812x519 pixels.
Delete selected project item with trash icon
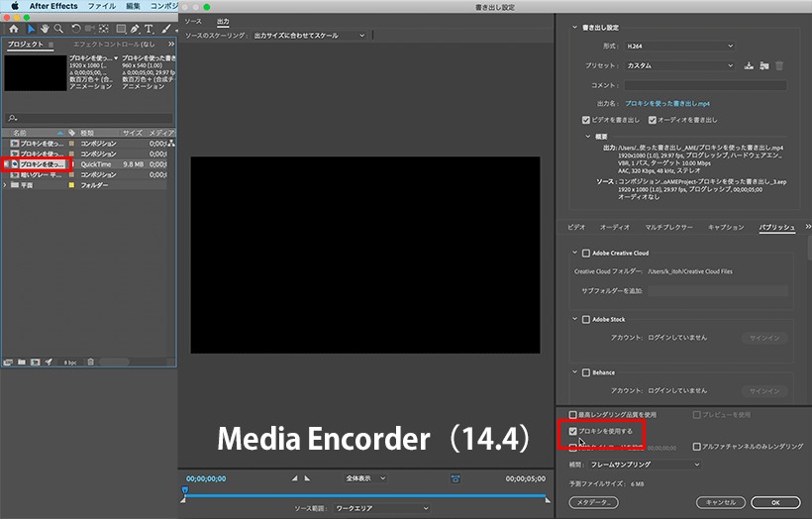[x=91, y=363]
